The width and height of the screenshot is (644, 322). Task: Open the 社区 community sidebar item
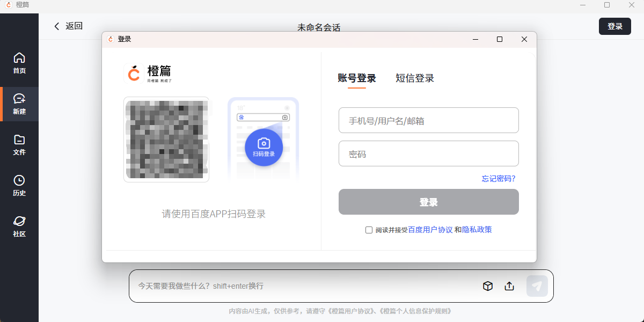[19, 226]
